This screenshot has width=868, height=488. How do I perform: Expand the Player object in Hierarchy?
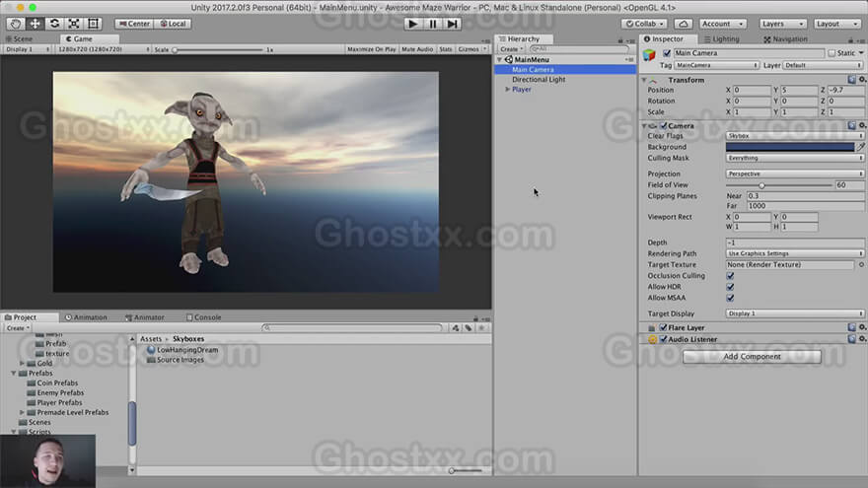point(507,89)
